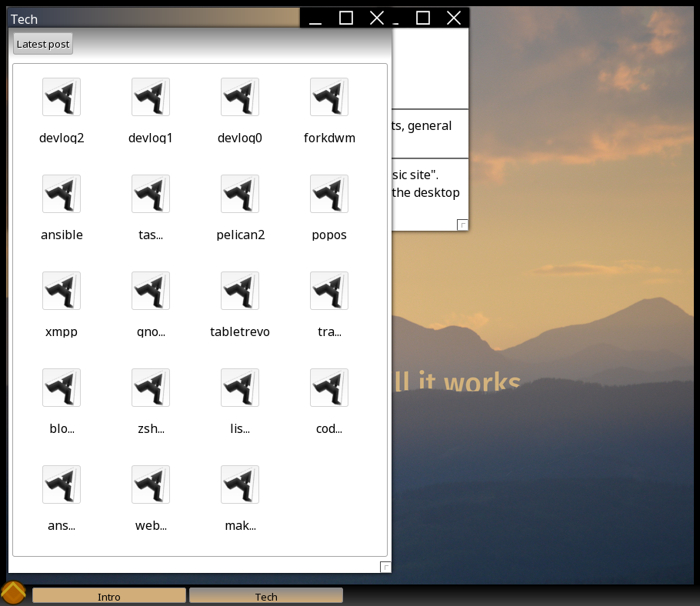Open the ansible post icon
This screenshot has width=700, height=606.
pos(62,194)
